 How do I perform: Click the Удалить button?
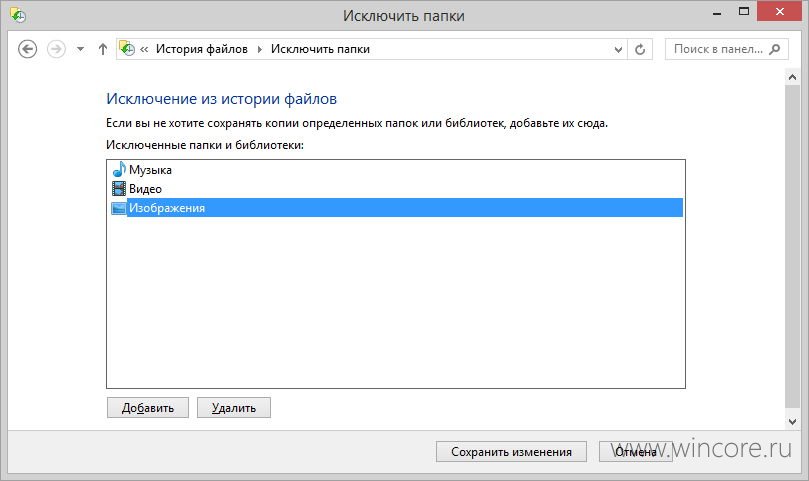pos(234,408)
